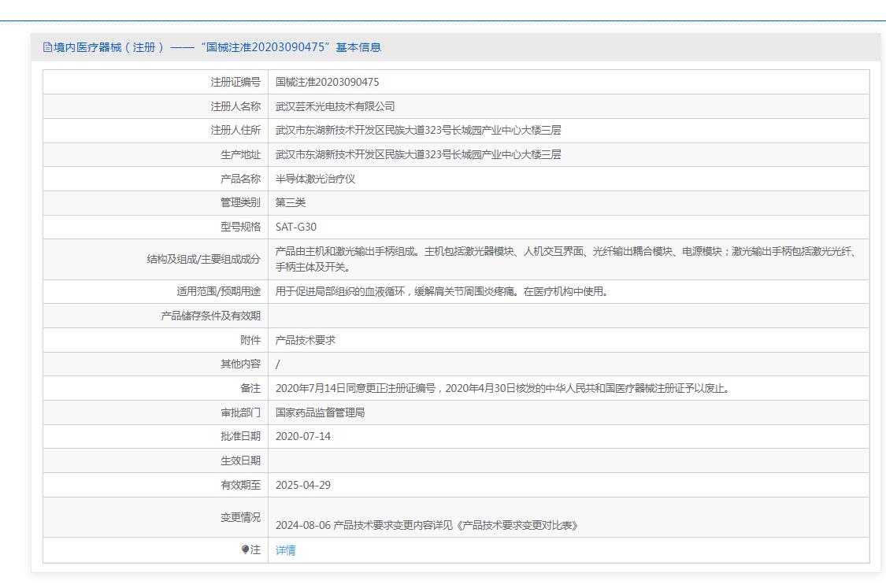Click the product name 半导体激光治疗仪
The height and width of the screenshot is (588, 886).
(x=315, y=179)
